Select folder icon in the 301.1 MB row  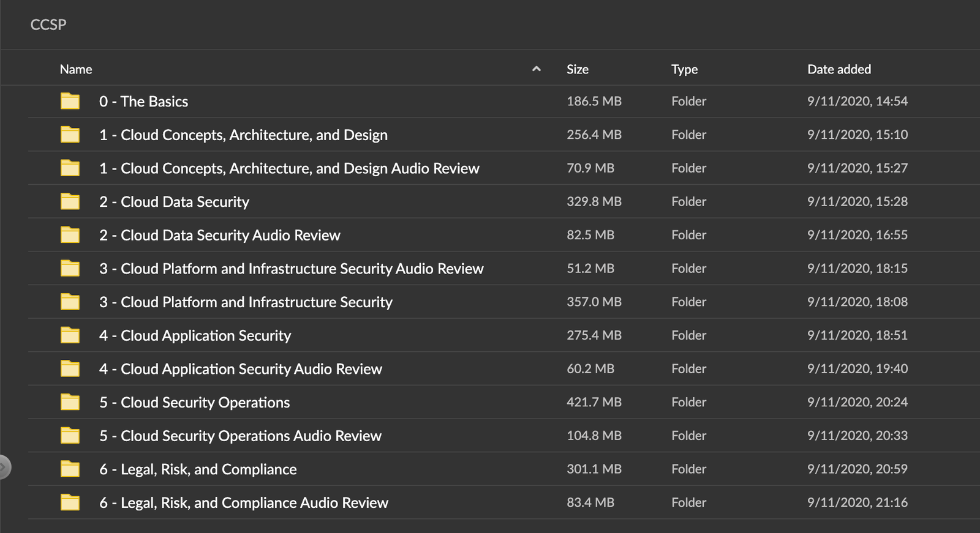(70, 469)
